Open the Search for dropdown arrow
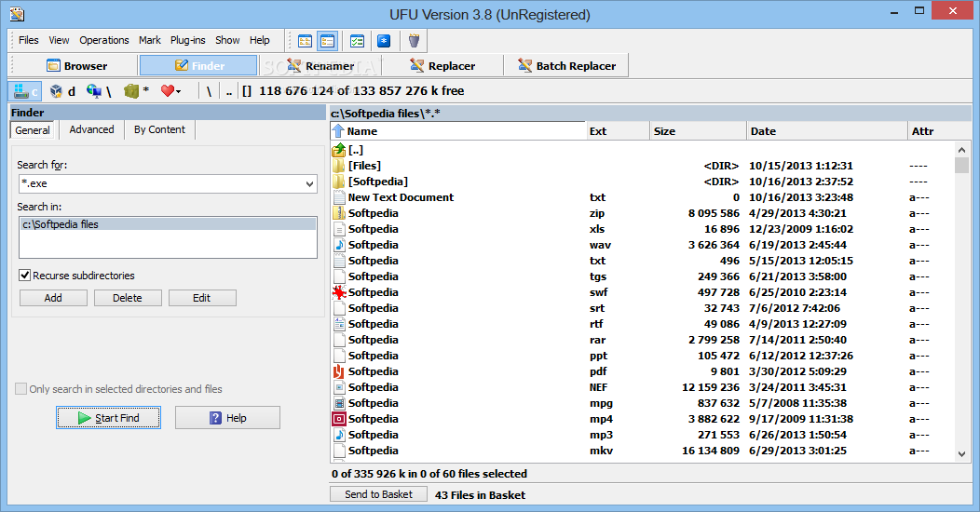This screenshot has width=980, height=512. (309, 183)
